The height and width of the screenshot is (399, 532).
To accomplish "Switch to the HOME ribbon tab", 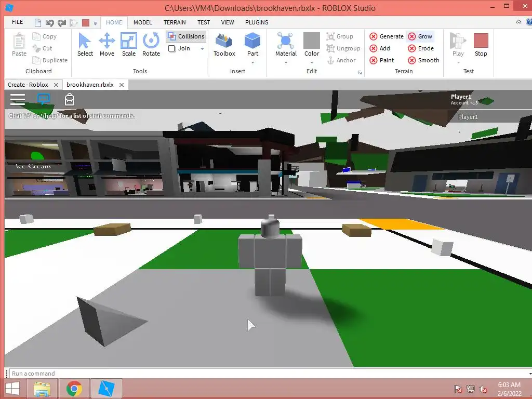I will 114,22.
